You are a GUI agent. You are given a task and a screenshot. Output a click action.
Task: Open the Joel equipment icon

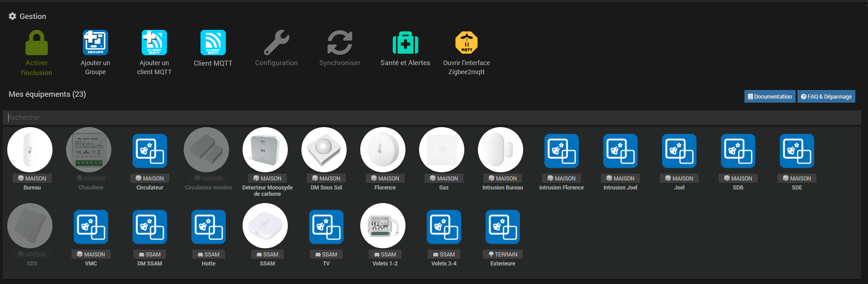(x=679, y=151)
